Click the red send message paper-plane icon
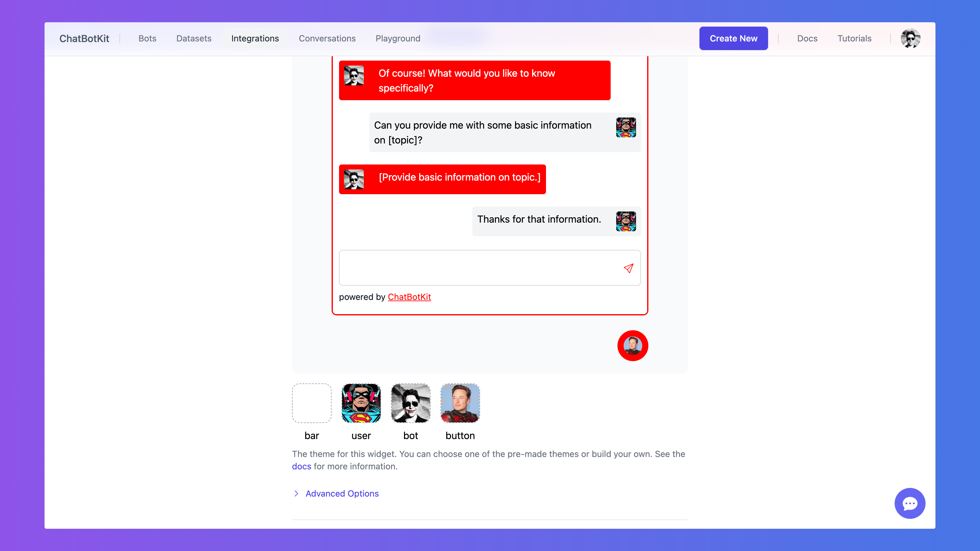The width and height of the screenshot is (980, 551). [x=629, y=268]
